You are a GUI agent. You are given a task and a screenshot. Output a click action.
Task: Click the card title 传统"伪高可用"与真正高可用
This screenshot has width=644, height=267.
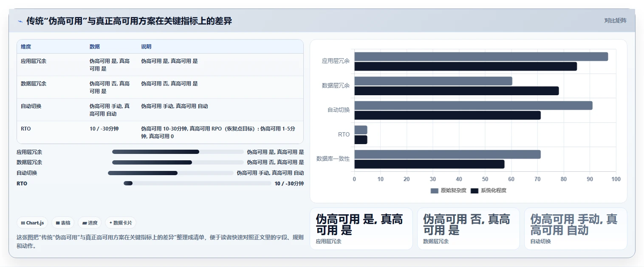click(x=129, y=21)
